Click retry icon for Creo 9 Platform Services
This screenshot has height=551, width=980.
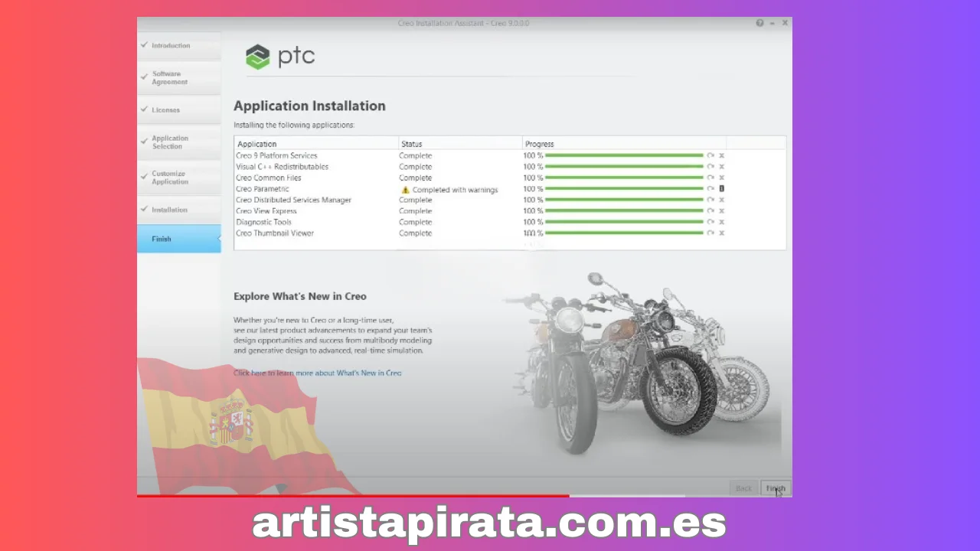coord(710,155)
